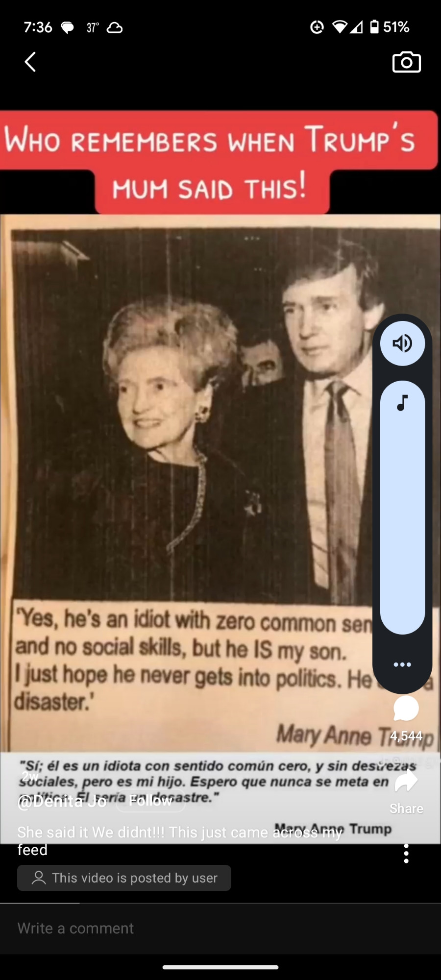The width and height of the screenshot is (441, 980).
Task: Open comments via speech bubble icon
Action: coord(406,709)
